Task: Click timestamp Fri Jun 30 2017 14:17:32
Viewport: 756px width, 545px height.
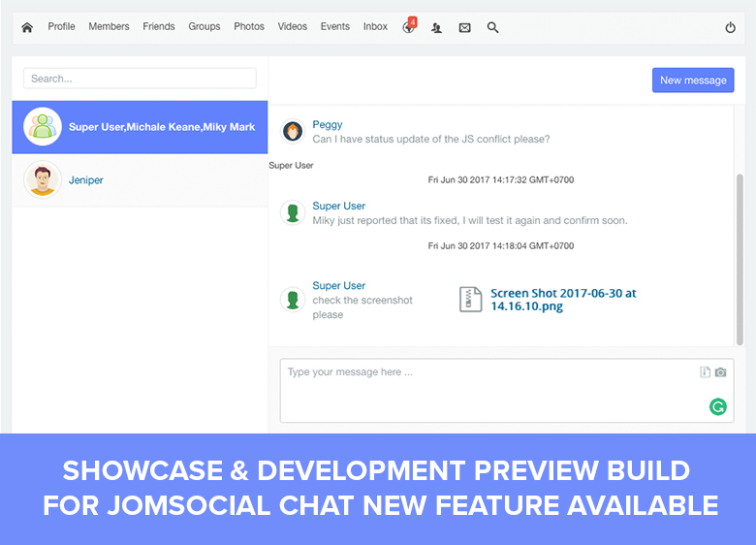Action: pyautogui.click(x=501, y=180)
